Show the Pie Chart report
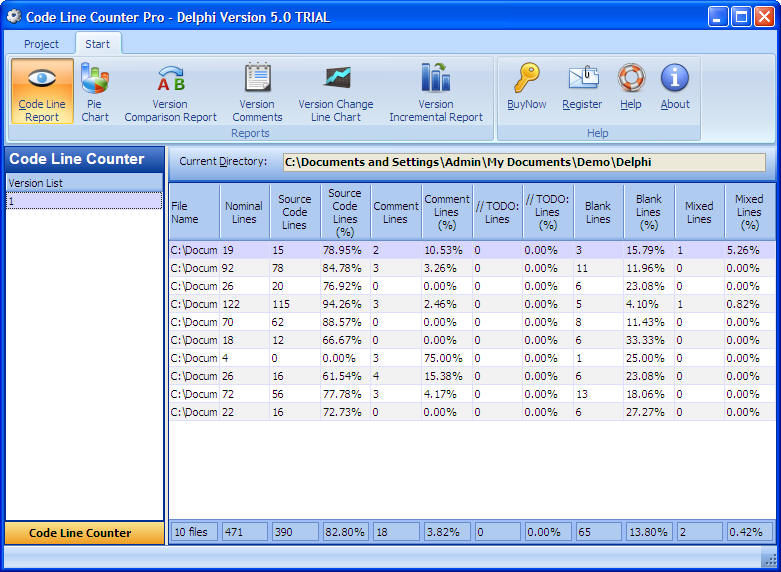This screenshot has height=572, width=781. click(95, 91)
